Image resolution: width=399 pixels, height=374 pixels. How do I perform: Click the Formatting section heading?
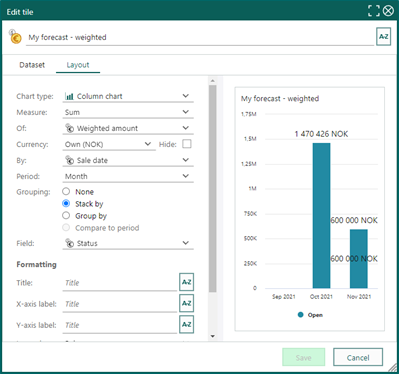(36, 264)
